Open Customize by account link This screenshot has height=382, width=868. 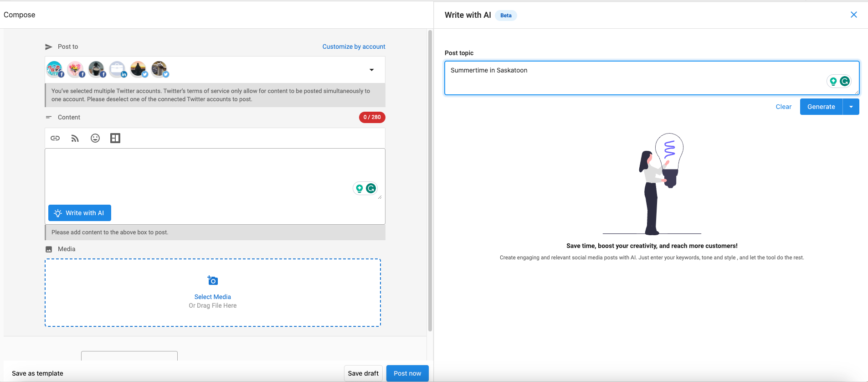pyautogui.click(x=354, y=46)
